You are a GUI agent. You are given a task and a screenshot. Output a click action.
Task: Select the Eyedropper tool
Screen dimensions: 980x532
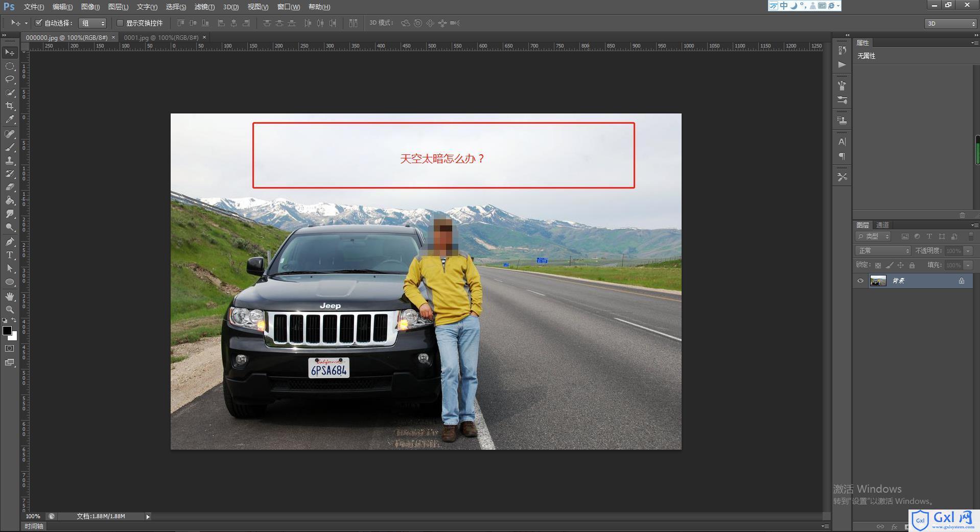[x=10, y=120]
